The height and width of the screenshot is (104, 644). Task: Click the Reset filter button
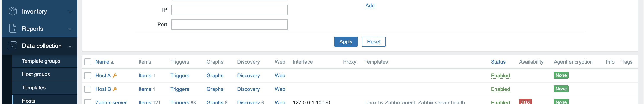[373, 41]
